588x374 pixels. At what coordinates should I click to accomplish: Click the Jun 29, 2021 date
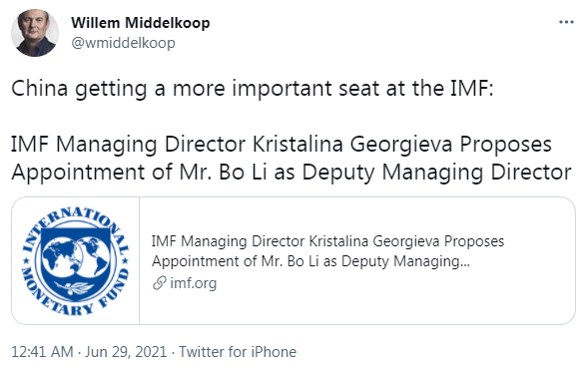click(x=126, y=352)
